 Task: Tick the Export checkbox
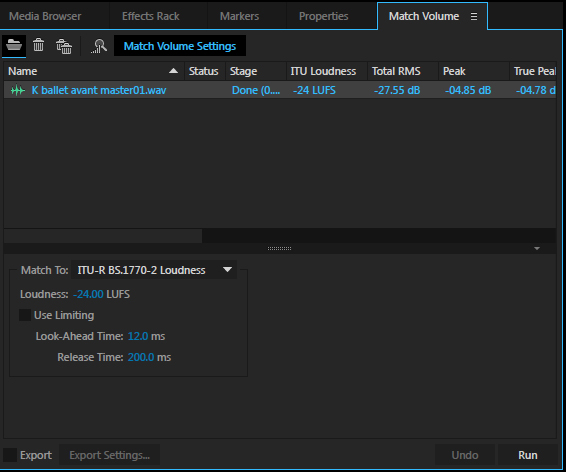pyautogui.click(x=10, y=455)
